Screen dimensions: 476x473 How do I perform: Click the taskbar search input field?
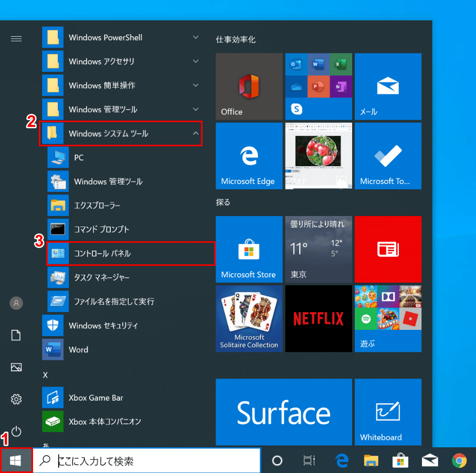click(146, 460)
